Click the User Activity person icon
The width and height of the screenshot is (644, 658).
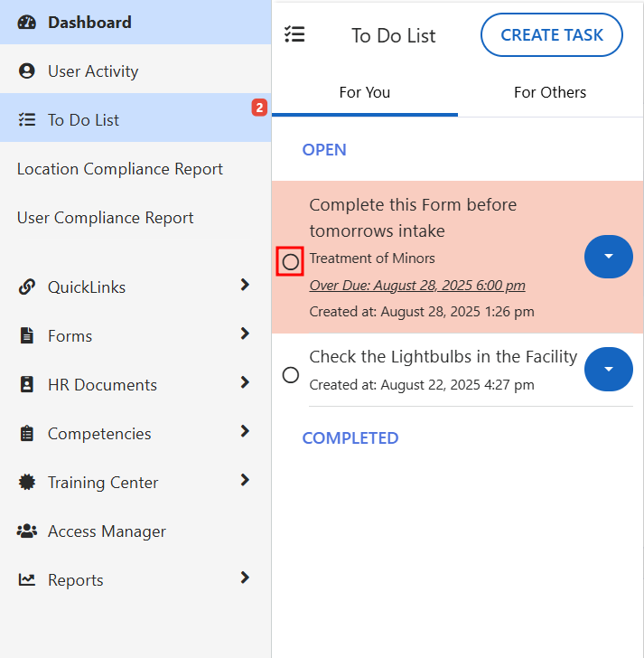tap(27, 71)
